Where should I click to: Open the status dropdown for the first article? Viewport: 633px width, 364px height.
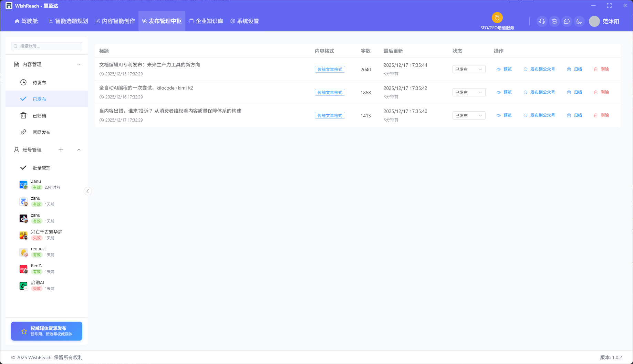click(469, 69)
